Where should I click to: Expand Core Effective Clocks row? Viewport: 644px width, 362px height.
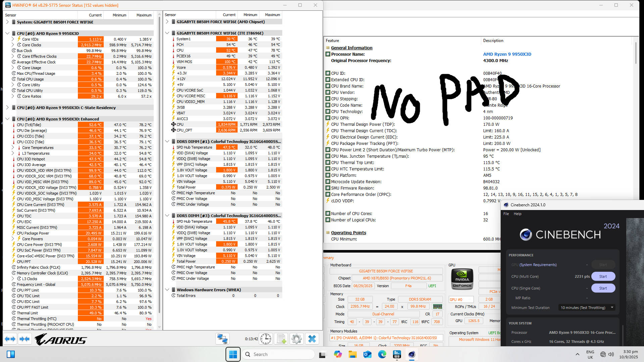13,56
